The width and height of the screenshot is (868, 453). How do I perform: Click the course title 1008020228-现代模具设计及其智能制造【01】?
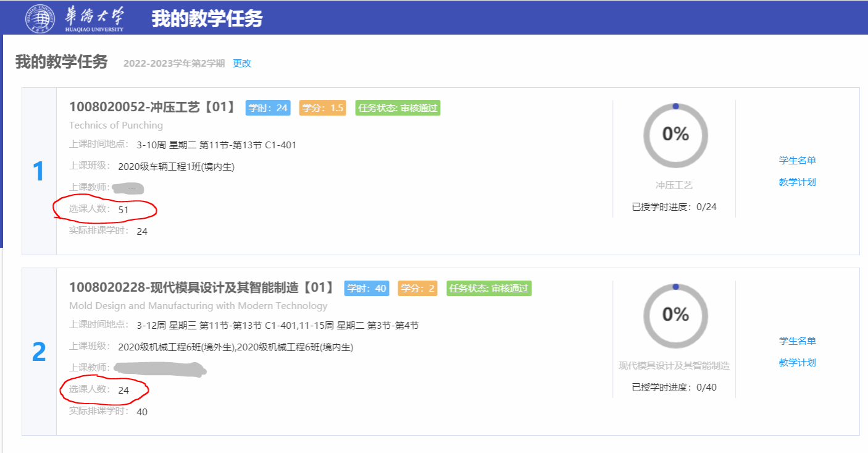coord(202,288)
